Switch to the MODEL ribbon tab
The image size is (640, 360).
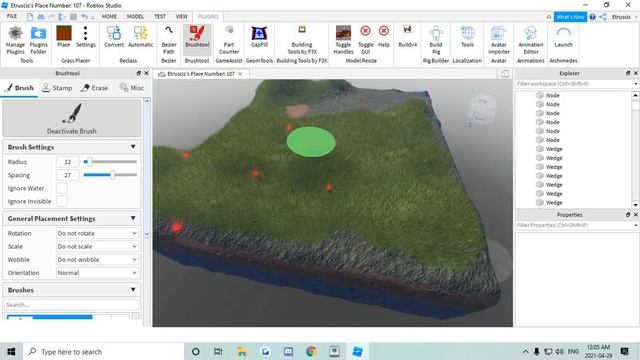coord(135,16)
